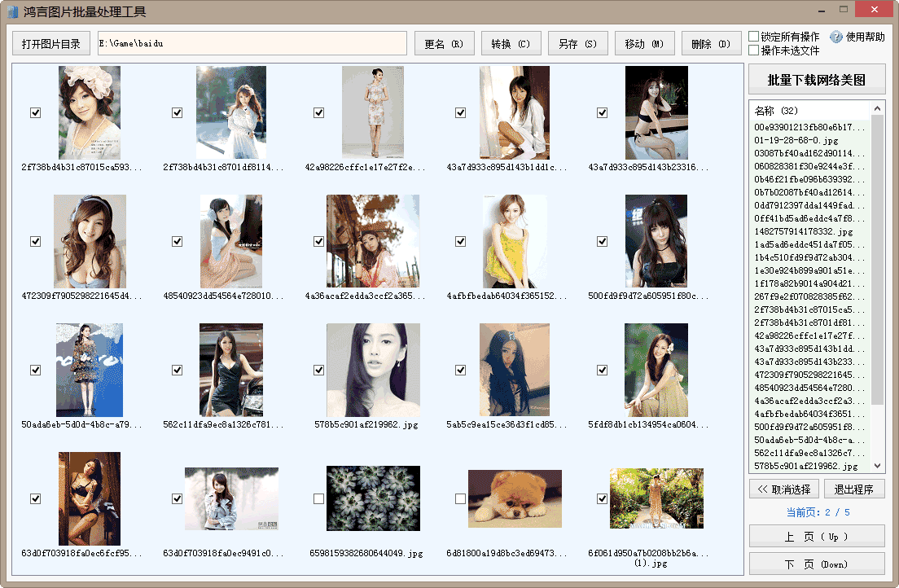
Task: Enable 锁定所有操作 checkbox
Action: tap(754, 36)
